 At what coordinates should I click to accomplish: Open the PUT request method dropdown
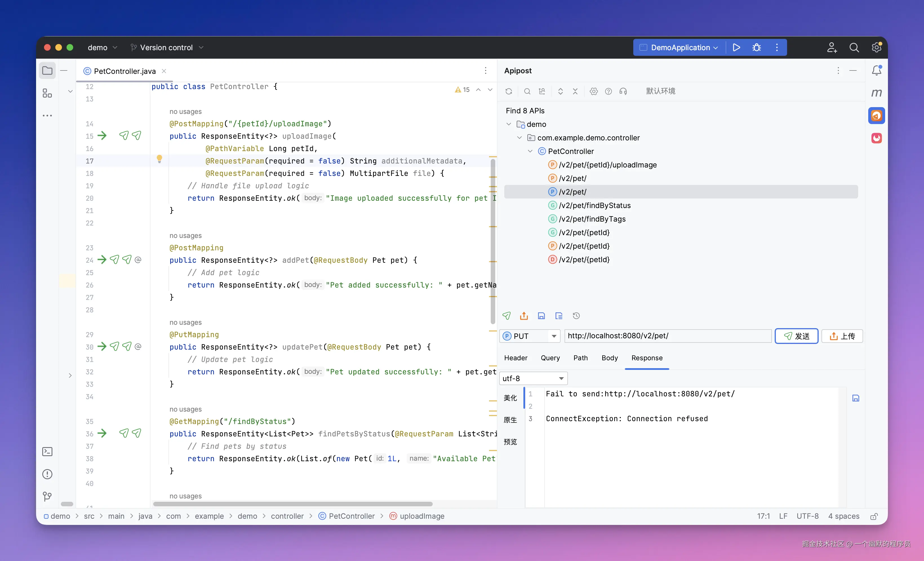point(530,336)
